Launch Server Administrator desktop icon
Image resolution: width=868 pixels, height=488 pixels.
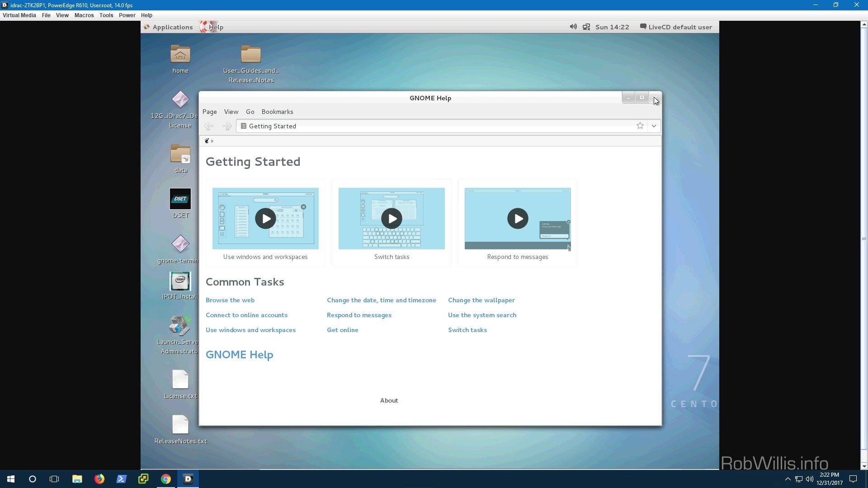179,326
